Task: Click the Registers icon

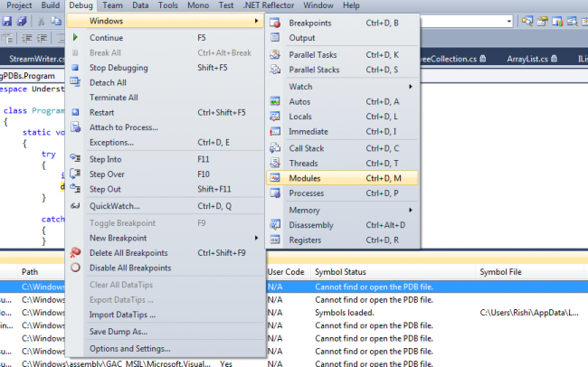Action: 275,240
